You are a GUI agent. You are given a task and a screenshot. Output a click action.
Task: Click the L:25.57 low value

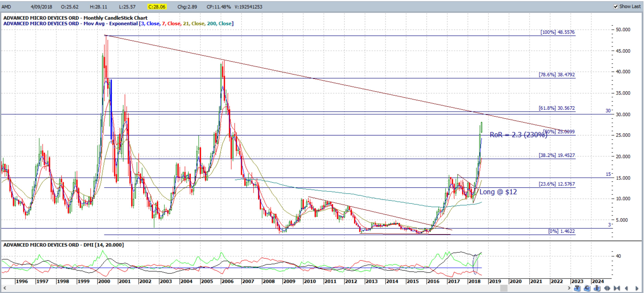point(127,7)
